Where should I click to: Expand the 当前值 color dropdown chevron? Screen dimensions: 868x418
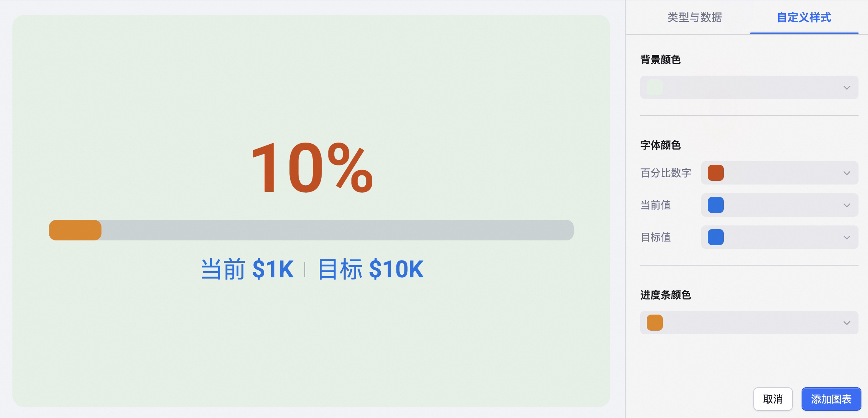pyautogui.click(x=847, y=205)
